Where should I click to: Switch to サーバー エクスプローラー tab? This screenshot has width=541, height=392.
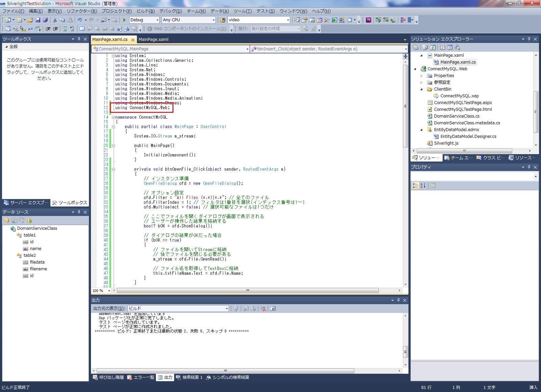click(x=26, y=203)
